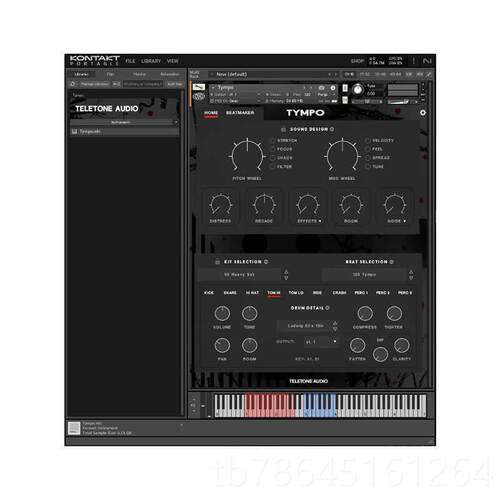Click the SHOP button in header
The image size is (500, 500).
(x=357, y=61)
